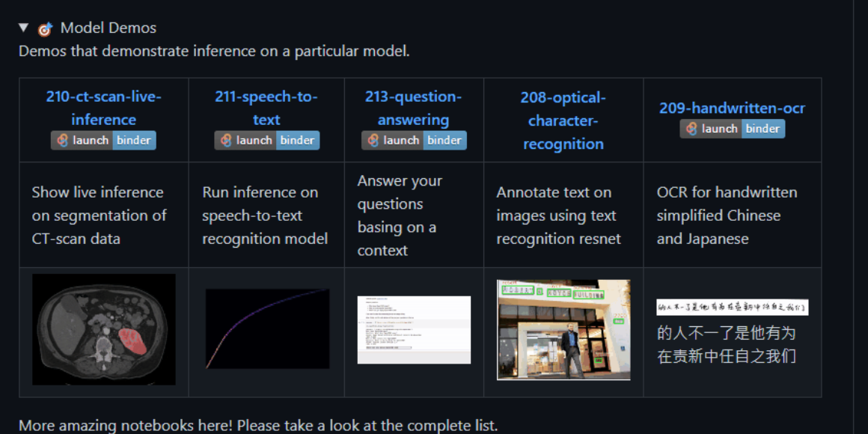Collapse the Model Demos disclosure triangle
Image resolution: width=868 pixels, height=434 pixels.
(x=23, y=27)
